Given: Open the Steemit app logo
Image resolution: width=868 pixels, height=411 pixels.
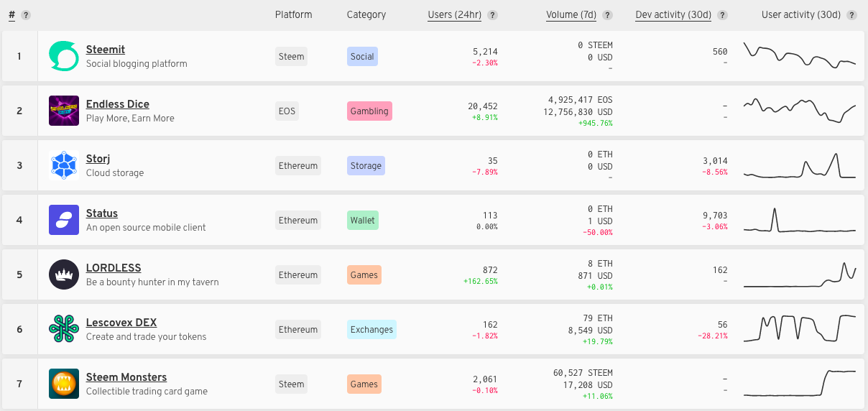Looking at the screenshot, I should pos(64,56).
